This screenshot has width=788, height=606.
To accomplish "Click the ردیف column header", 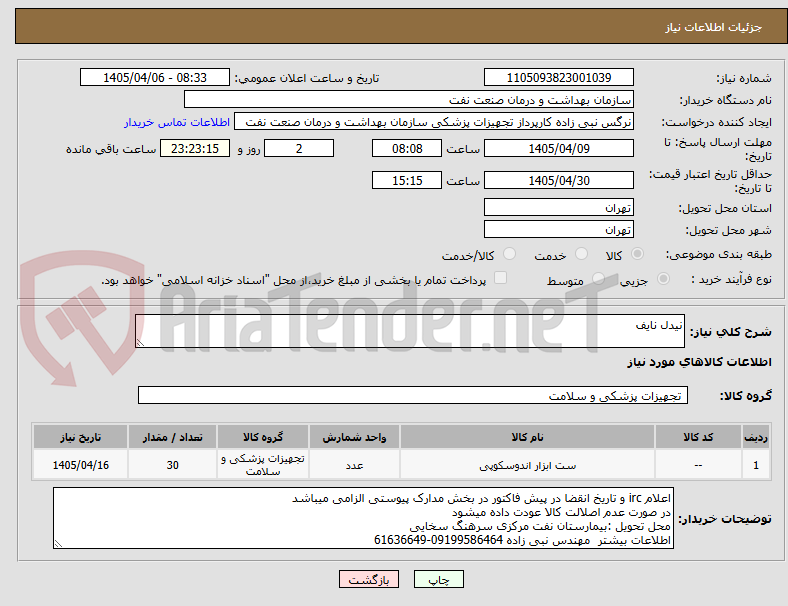I will 756,437.
